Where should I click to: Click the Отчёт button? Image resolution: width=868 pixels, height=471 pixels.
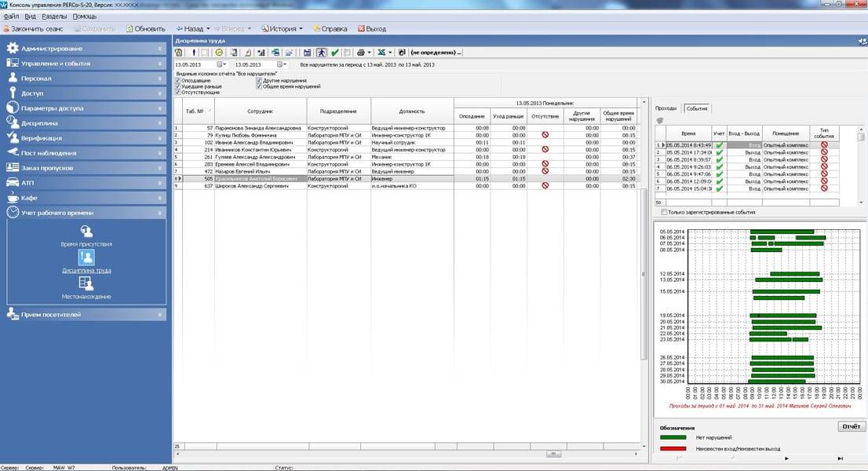pyautogui.click(x=852, y=427)
